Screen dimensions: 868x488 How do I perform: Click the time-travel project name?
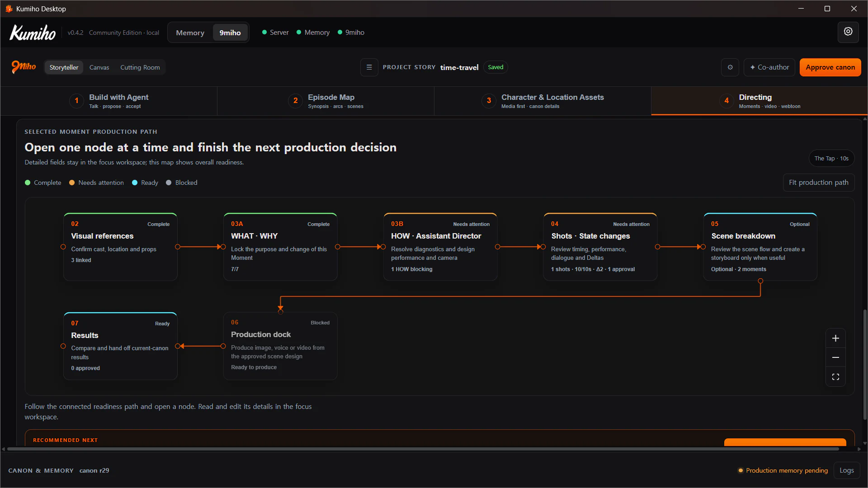(x=459, y=67)
